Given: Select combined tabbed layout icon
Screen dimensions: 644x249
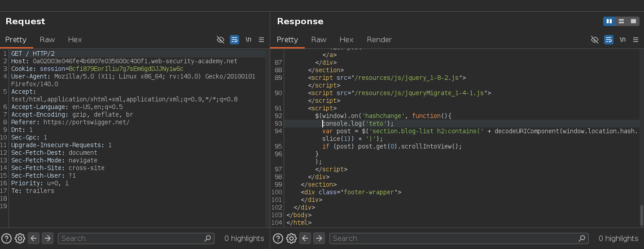Looking at the screenshot, I should [633, 21].
